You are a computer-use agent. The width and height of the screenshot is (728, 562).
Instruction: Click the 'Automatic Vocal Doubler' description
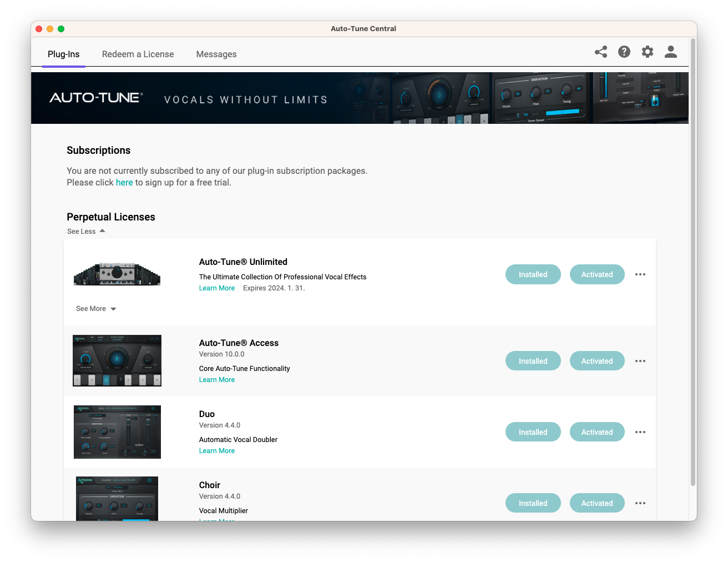(x=239, y=440)
